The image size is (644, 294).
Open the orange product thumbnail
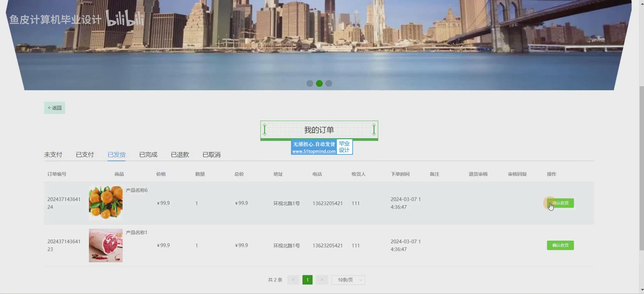tap(106, 203)
